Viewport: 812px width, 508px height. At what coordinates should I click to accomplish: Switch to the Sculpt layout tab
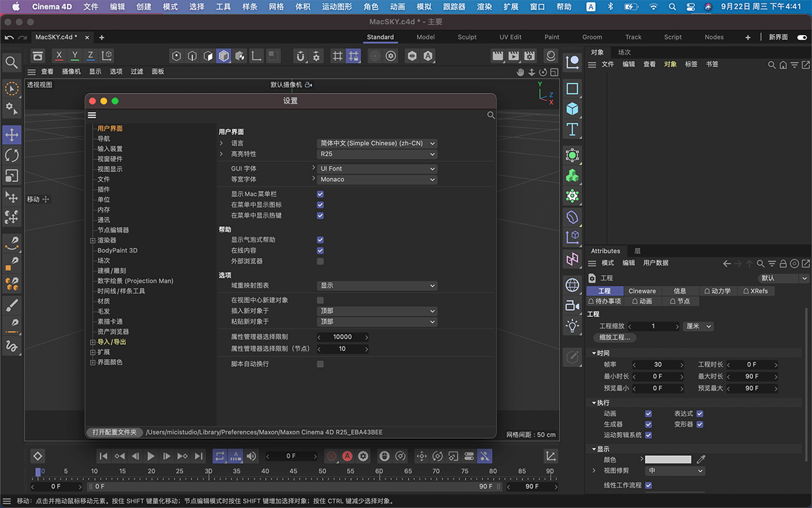[x=467, y=37]
